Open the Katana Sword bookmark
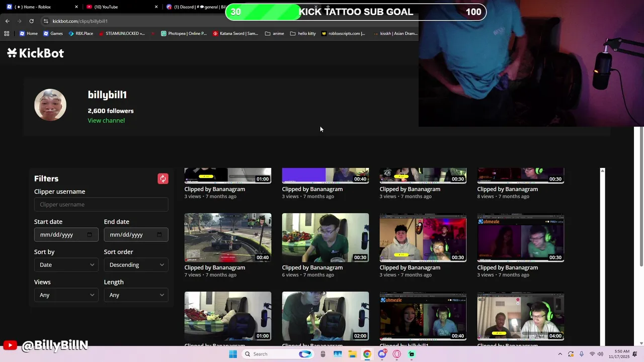Screen dimensions: 644x362 235,34
